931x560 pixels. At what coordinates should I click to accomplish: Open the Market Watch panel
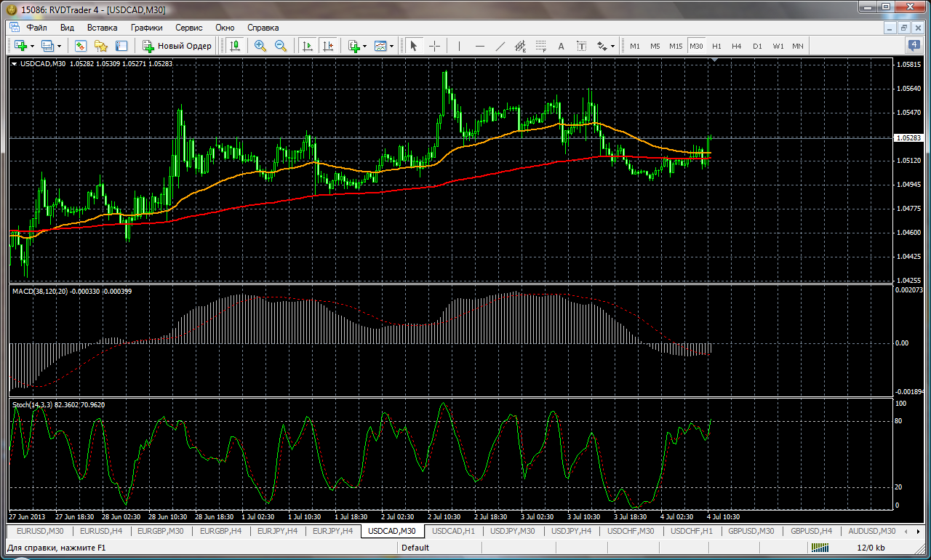coord(81,46)
